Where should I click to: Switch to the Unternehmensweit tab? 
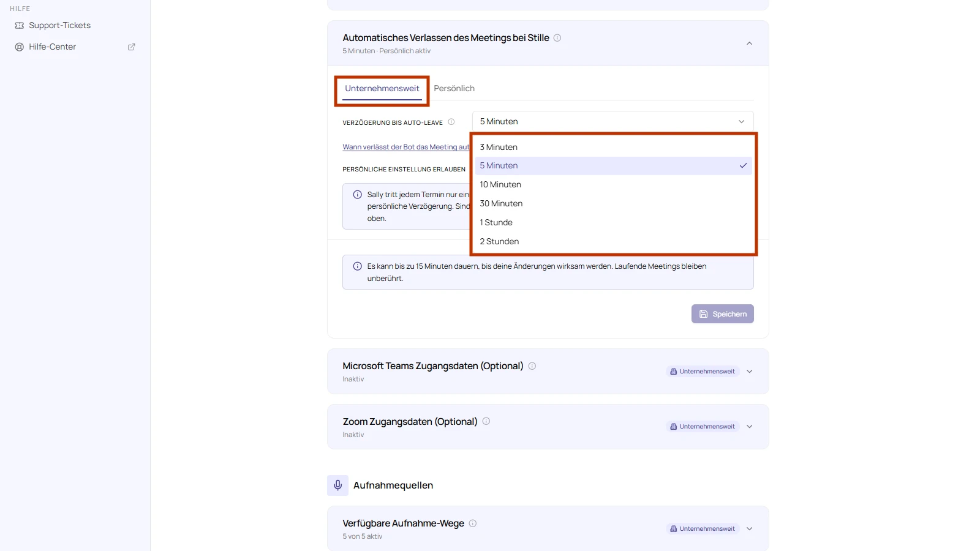[x=382, y=89]
